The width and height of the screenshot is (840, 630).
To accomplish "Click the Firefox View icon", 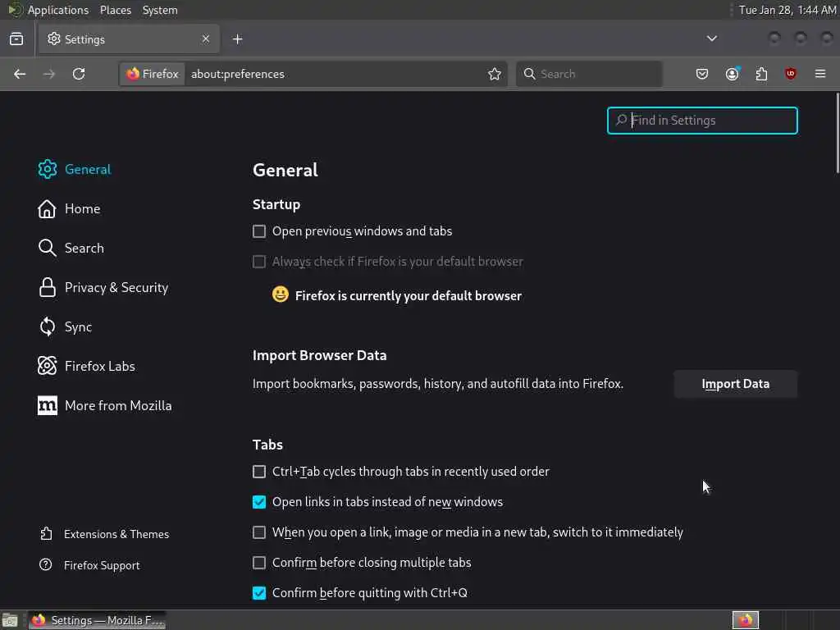I will point(16,39).
